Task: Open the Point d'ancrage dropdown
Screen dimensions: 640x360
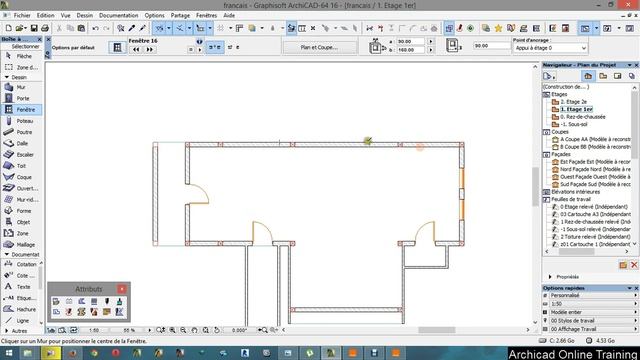Action: coord(550,48)
